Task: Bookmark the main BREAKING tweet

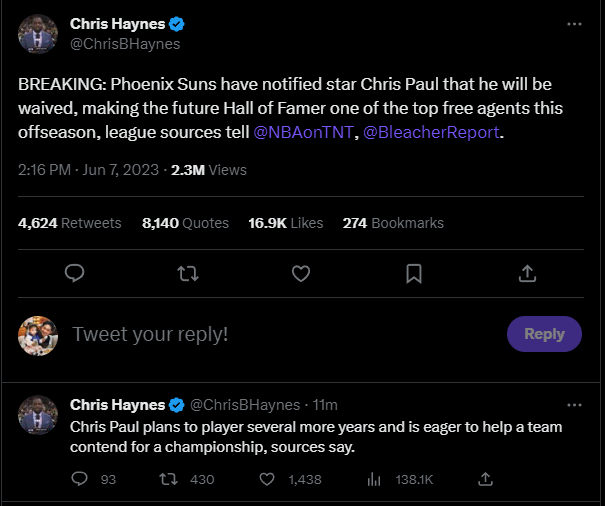Action: (414, 273)
